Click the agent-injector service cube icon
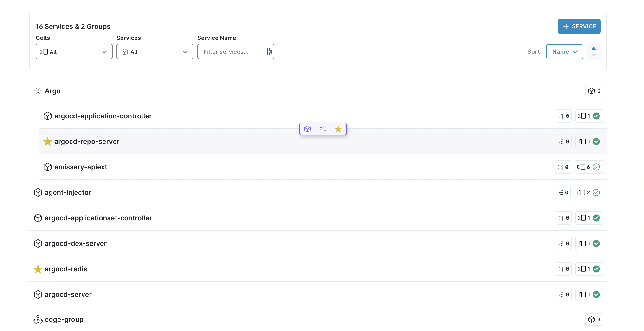This screenshot has width=644, height=331. pos(38,192)
